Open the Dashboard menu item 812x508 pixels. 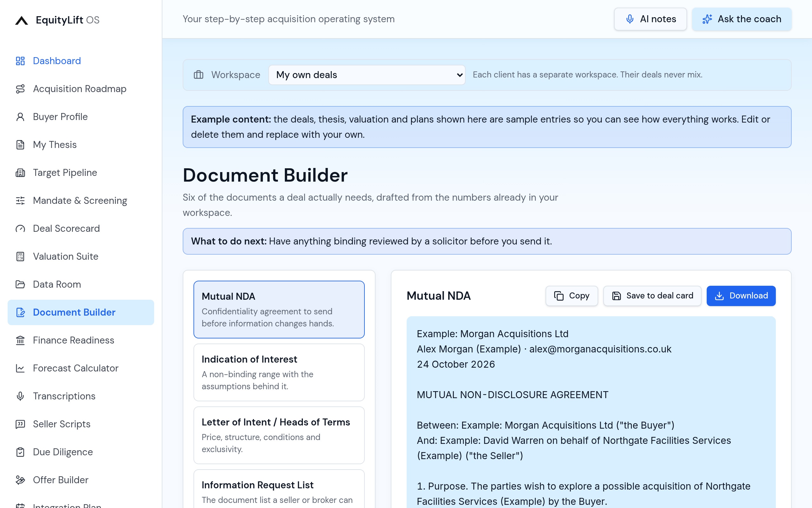pos(81,61)
